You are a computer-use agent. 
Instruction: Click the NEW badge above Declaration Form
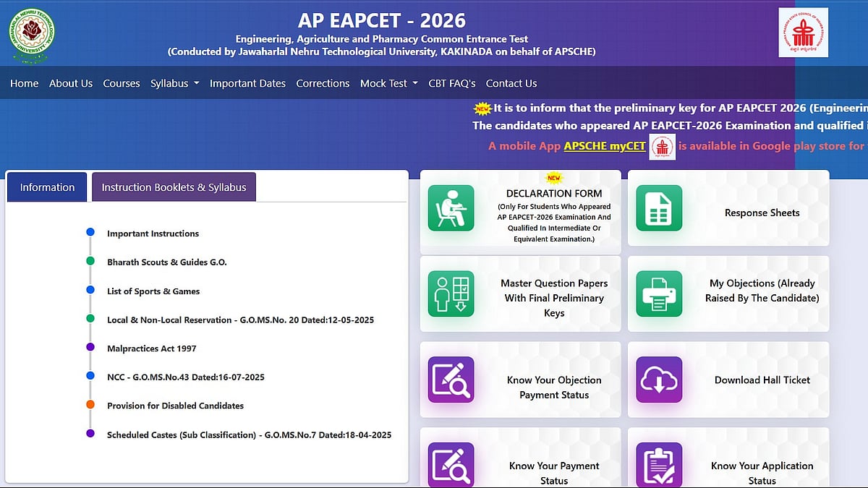point(553,178)
